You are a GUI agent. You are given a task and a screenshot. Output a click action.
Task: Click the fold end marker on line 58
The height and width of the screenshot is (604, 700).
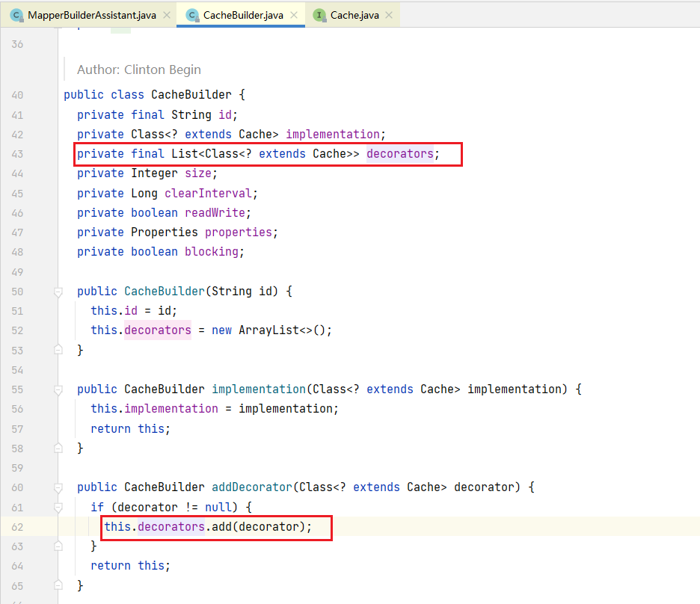(58, 449)
